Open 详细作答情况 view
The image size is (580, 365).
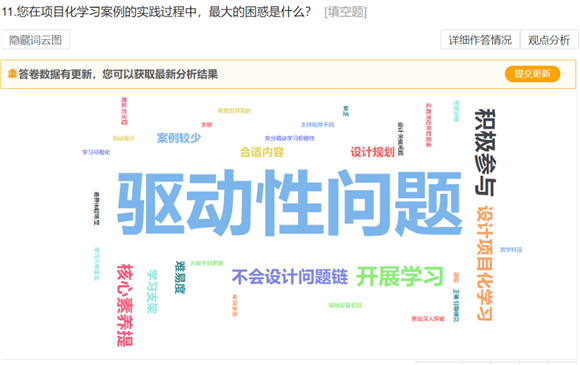(x=480, y=40)
